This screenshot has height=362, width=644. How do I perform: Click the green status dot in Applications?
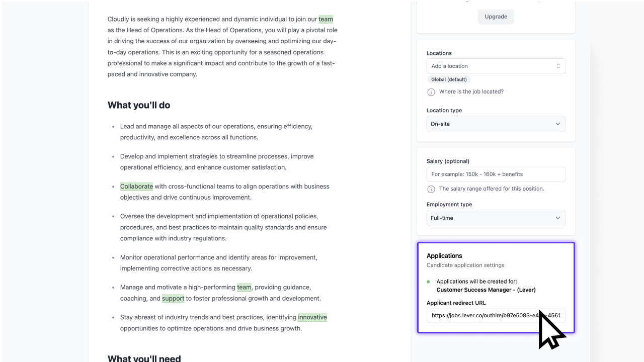(428, 282)
